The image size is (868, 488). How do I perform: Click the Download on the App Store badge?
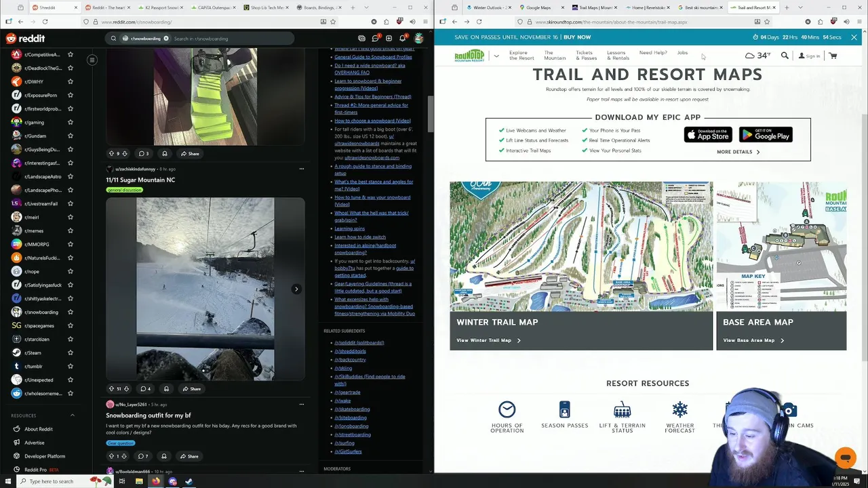click(708, 135)
